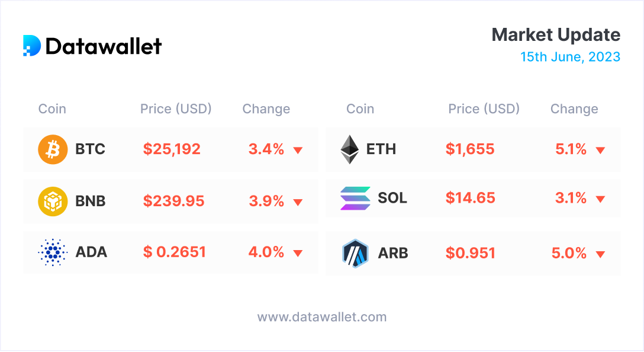The height and width of the screenshot is (352, 644).
Task: Click the Datawallet logo icon
Action: click(x=32, y=46)
